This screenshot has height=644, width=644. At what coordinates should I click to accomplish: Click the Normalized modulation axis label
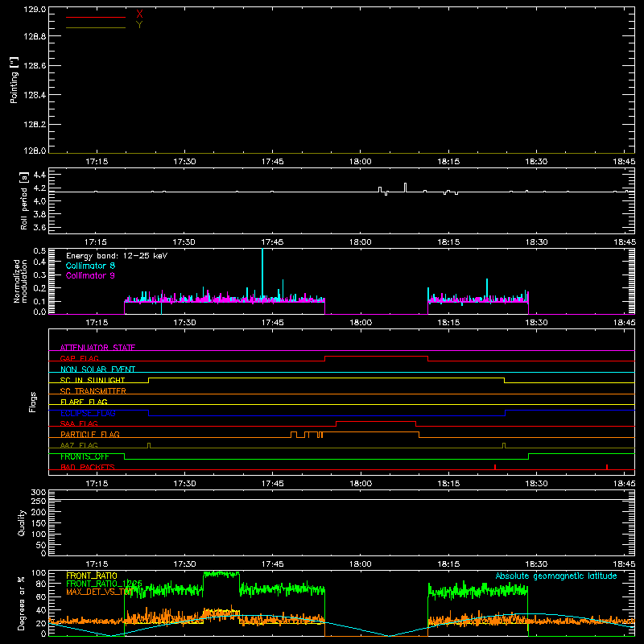click(19, 281)
